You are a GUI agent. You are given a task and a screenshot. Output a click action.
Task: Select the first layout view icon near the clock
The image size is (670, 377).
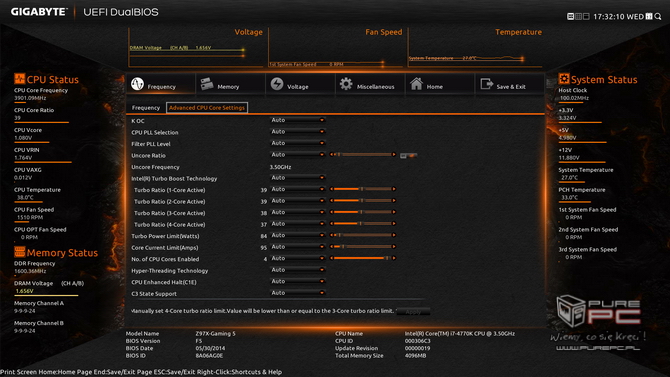click(x=570, y=16)
